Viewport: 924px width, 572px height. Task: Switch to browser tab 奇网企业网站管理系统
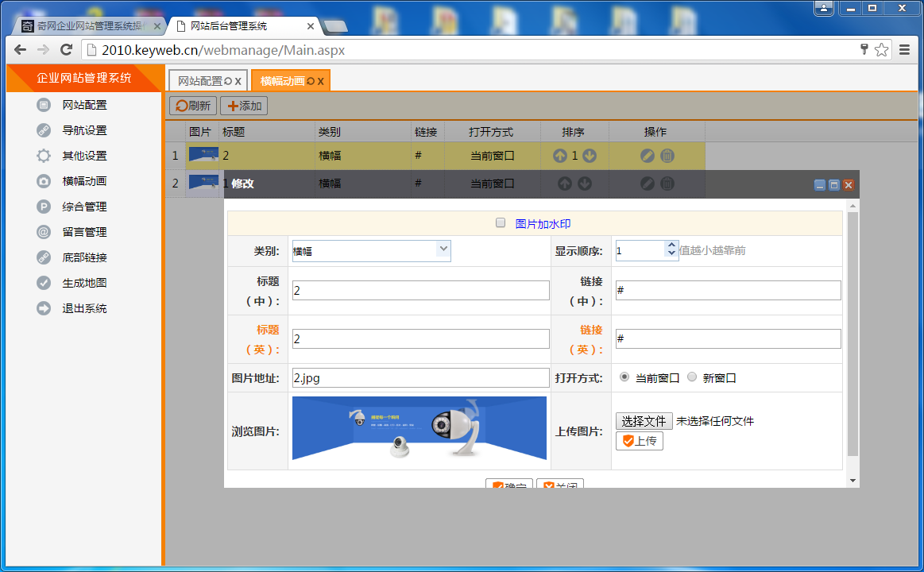[88, 26]
